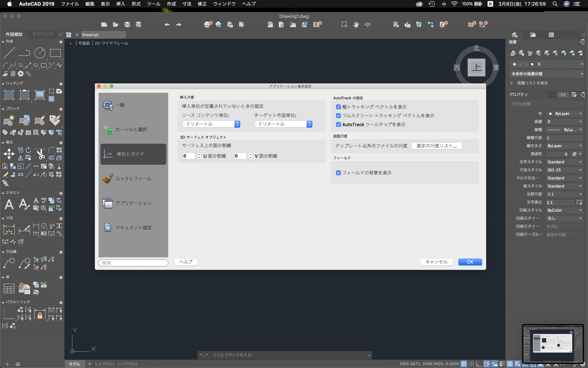
Task: Select the カーソルと選択 preferences category
Action: click(133, 130)
